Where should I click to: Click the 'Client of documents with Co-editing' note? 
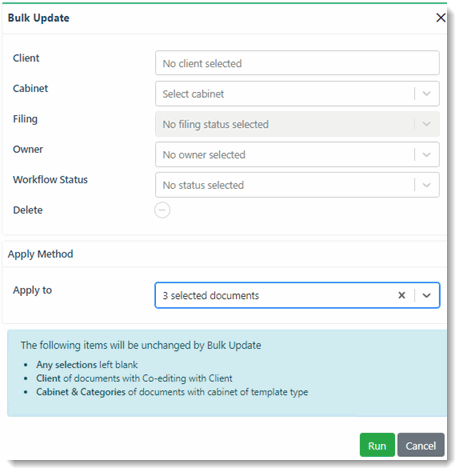tap(134, 378)
